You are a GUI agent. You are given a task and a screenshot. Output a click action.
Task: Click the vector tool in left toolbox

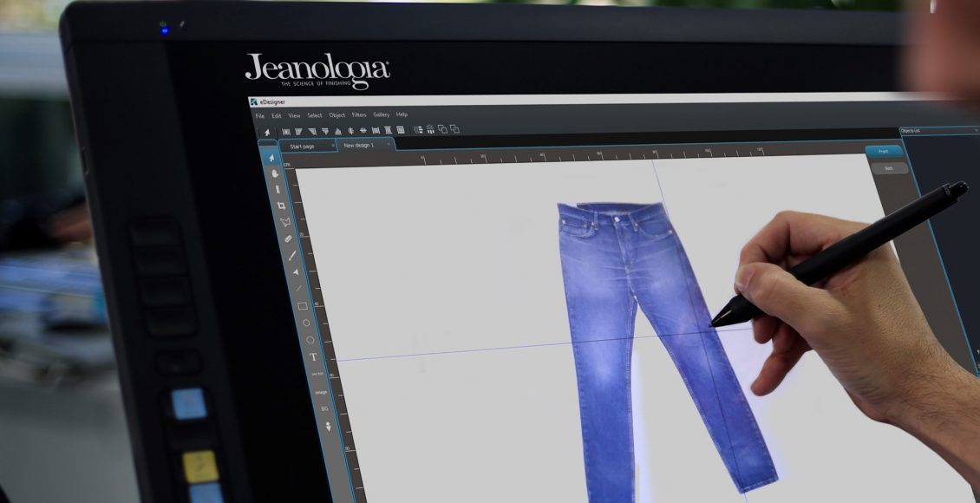(x=317, y=375)
